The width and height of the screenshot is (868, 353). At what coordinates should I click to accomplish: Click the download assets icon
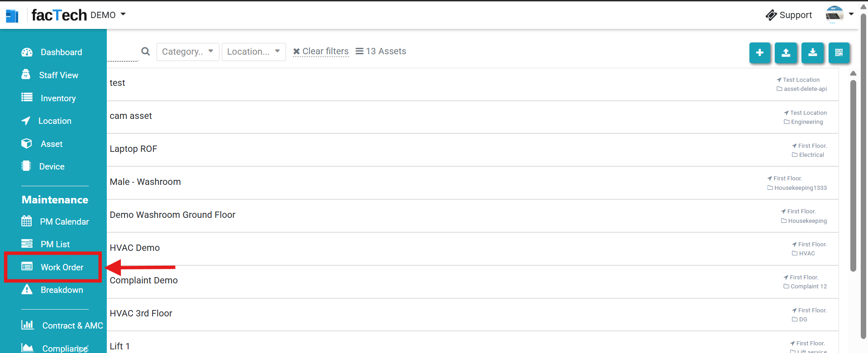812,53
